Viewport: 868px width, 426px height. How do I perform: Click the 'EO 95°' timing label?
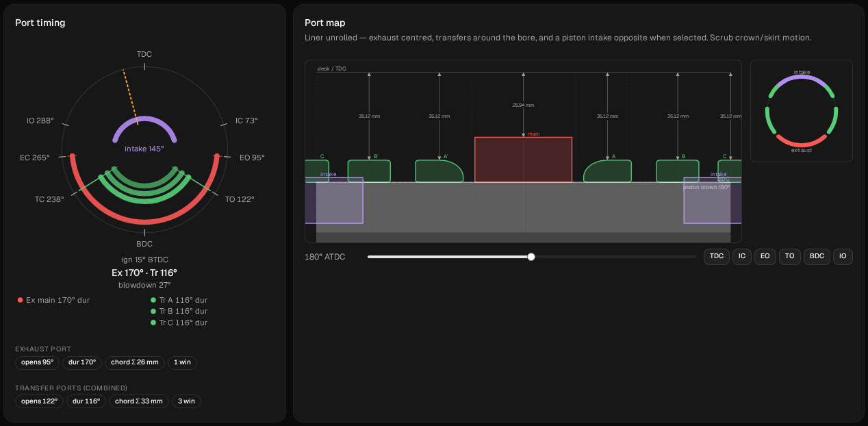pyautogui.click(x=251, y=158)
